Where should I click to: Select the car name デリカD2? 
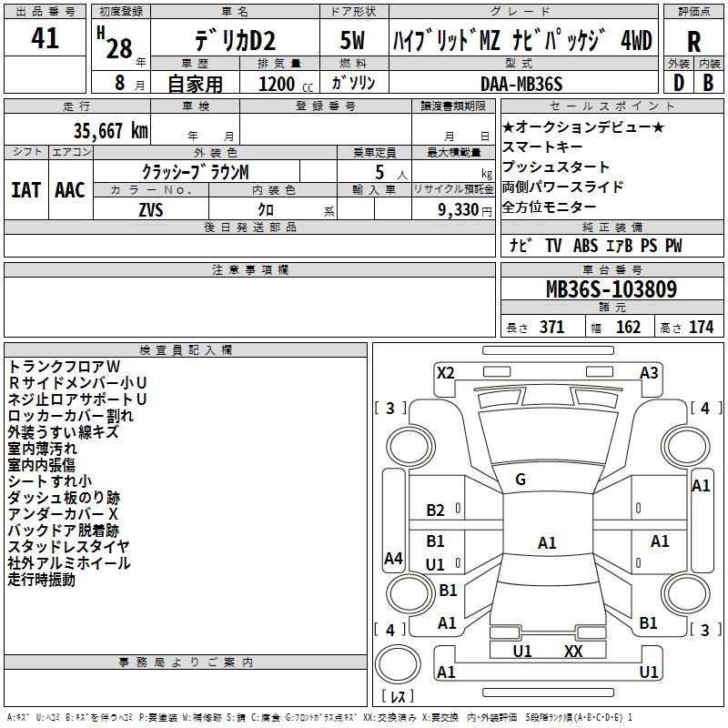click(x=235, y=40)
